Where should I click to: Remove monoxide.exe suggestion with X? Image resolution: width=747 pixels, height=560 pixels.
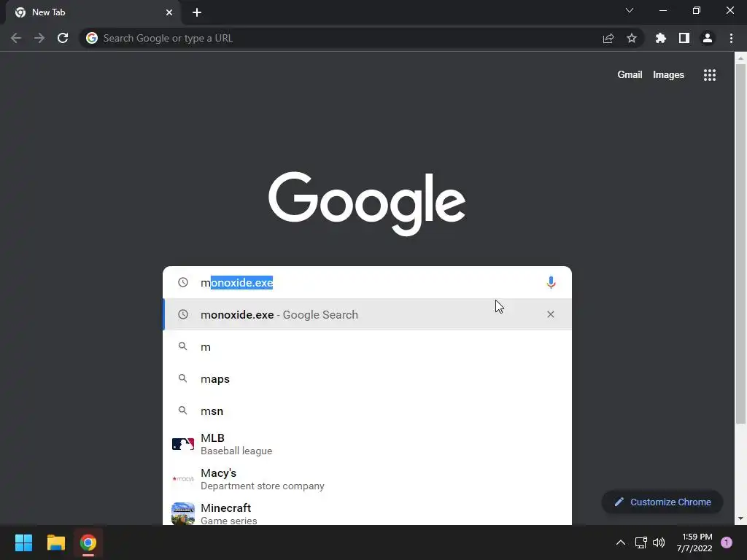click(x=551, y=314)
